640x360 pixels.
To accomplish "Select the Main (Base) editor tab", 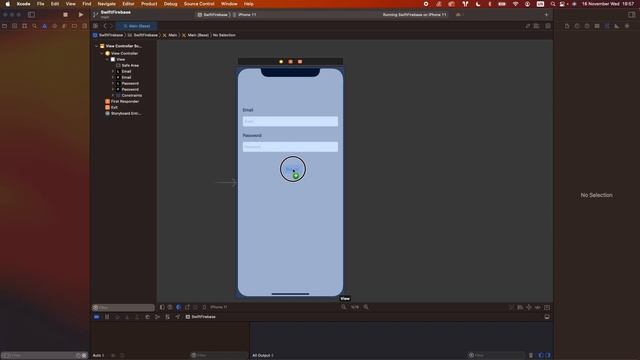I will tap(137, 26).
